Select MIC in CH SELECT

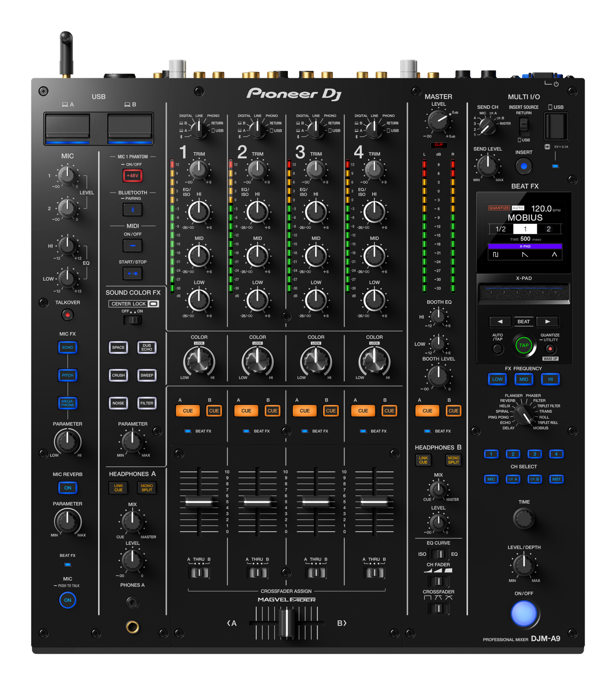point(491,479)
